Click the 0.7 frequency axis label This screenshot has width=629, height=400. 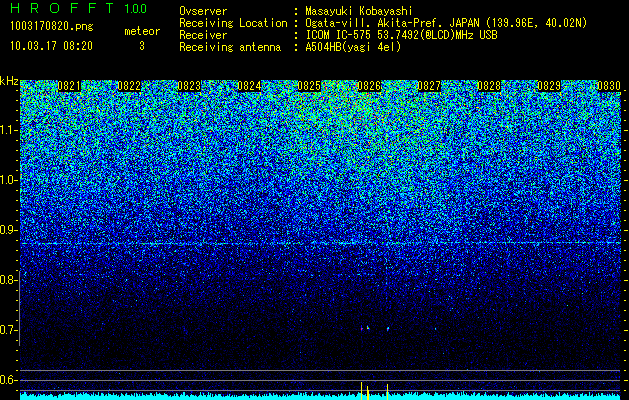coord(8,330)
